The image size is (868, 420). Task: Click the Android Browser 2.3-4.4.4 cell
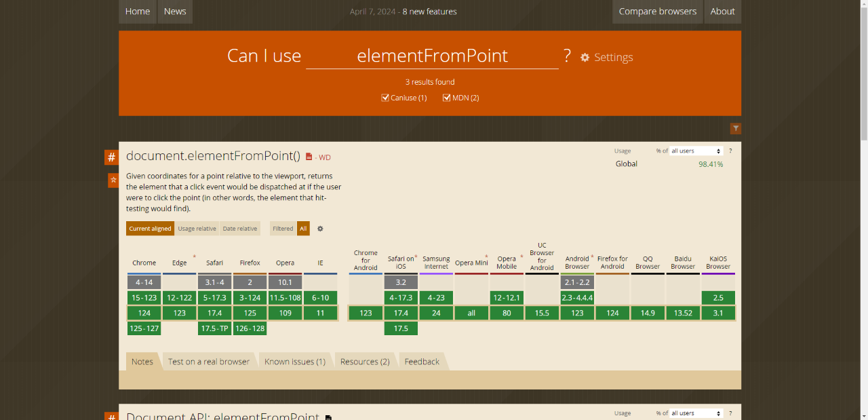(577, 298)
